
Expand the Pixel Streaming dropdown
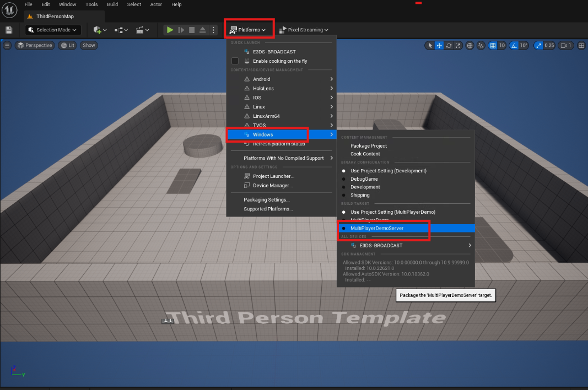(304, 30)
